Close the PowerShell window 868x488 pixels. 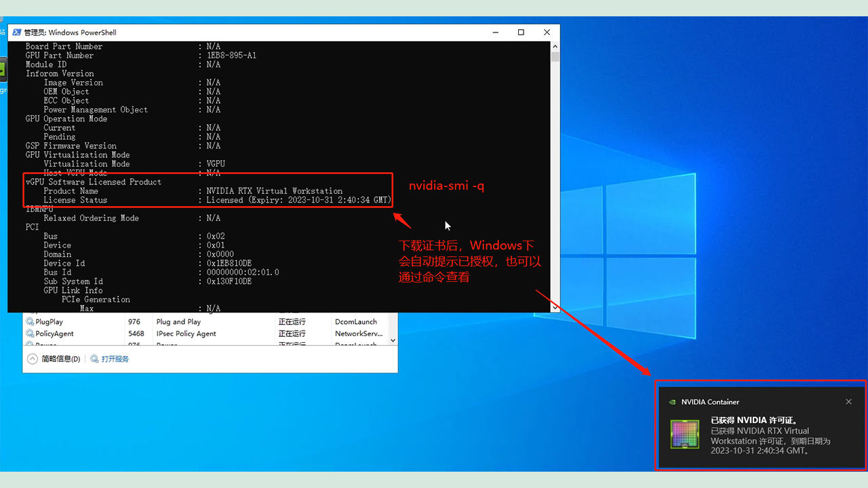547,33
